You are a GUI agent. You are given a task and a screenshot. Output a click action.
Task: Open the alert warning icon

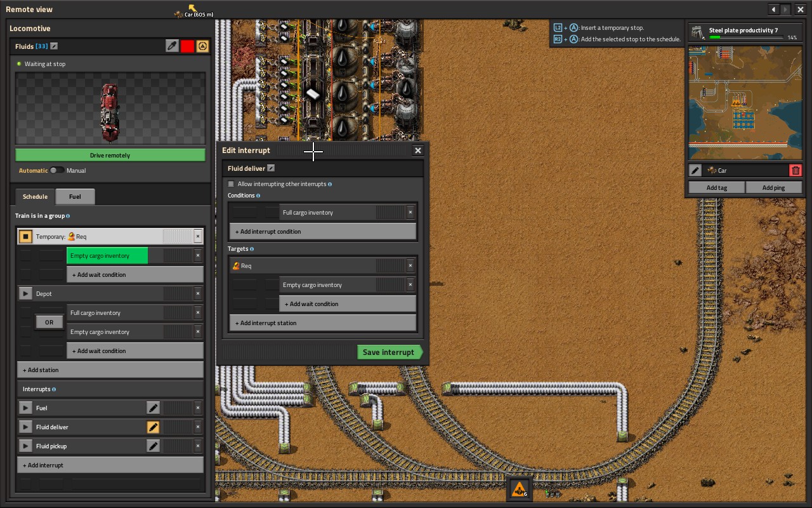pos(519,489)
